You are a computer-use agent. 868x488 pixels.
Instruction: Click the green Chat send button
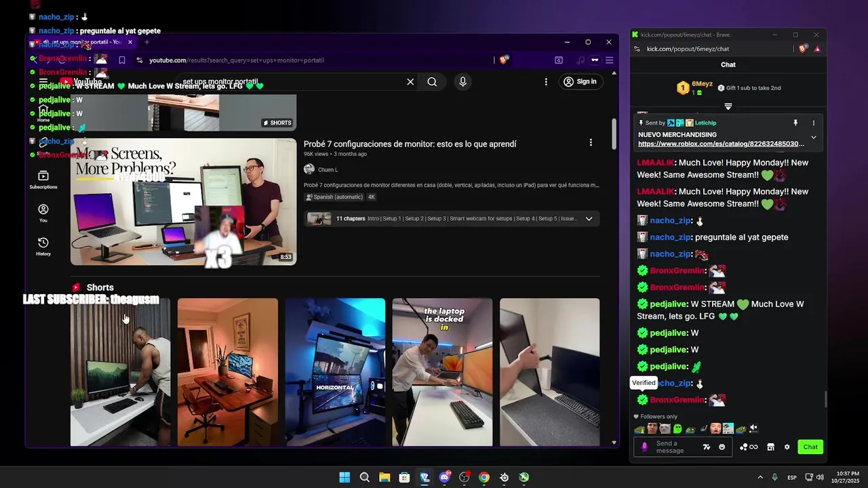click(x=810, y=447)
